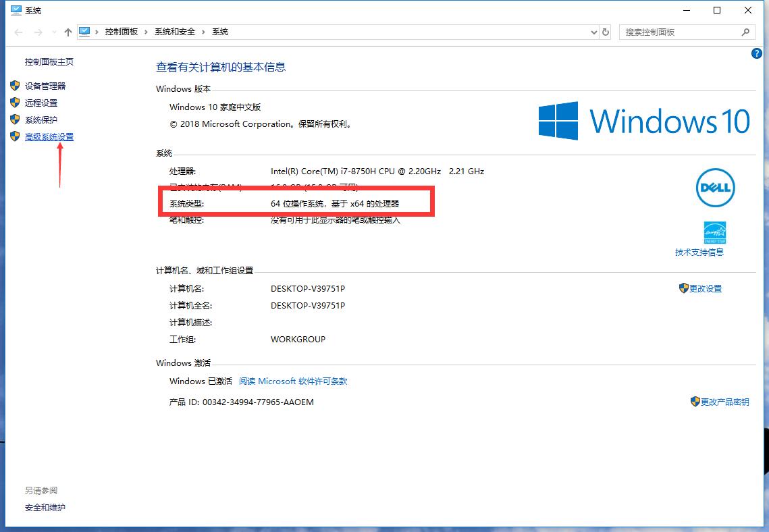This screenshot has height=532, width=769.
Task: Maximize the 系统 window
Action: 717,10
